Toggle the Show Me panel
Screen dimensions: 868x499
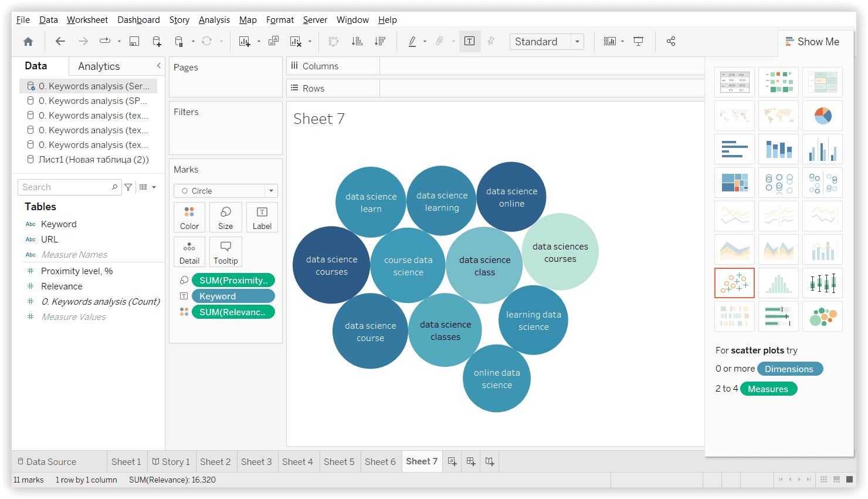812,42
